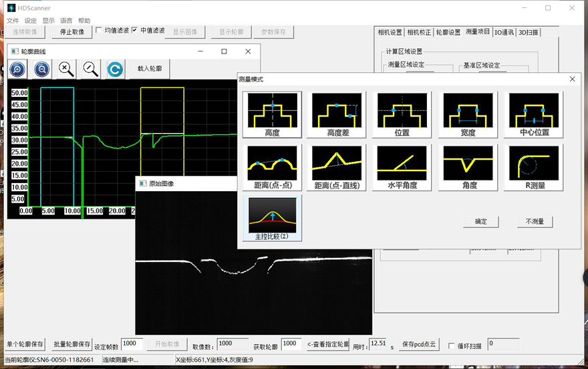Choose the 角度 angle measurement mode
The image size is (588, 369).
(468, 168)
